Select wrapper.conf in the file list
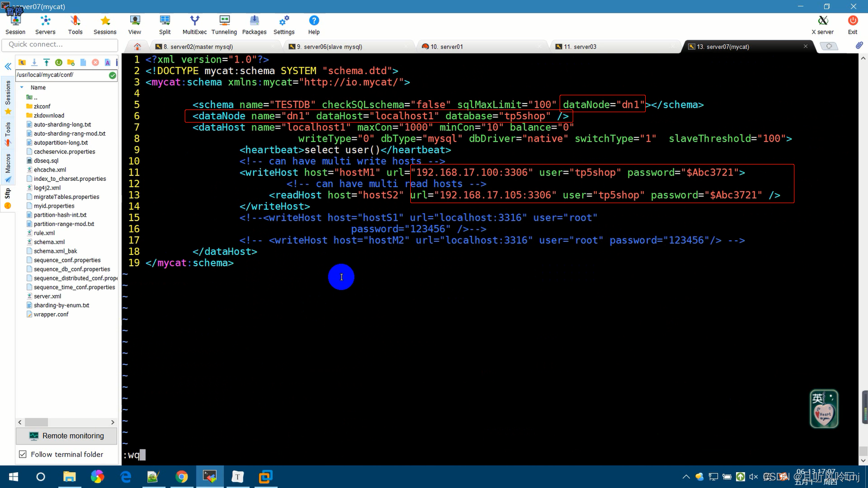This screenshot has height=488, width=868. pyautogui.click(x=51, y=314)
